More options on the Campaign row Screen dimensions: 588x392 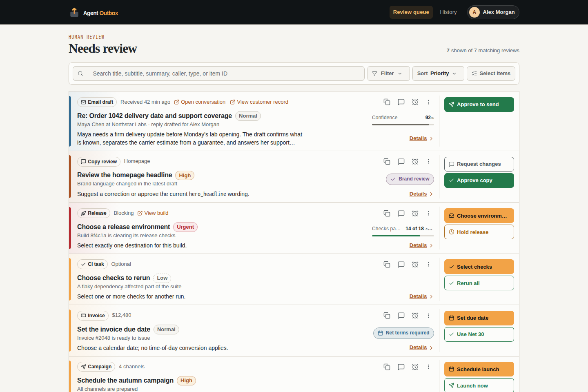428,367
